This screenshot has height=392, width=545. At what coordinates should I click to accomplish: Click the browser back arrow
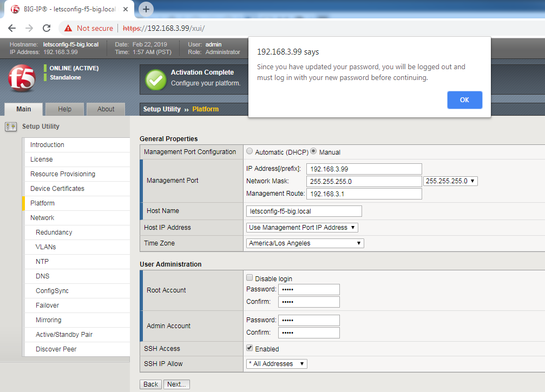pos(11,28)
